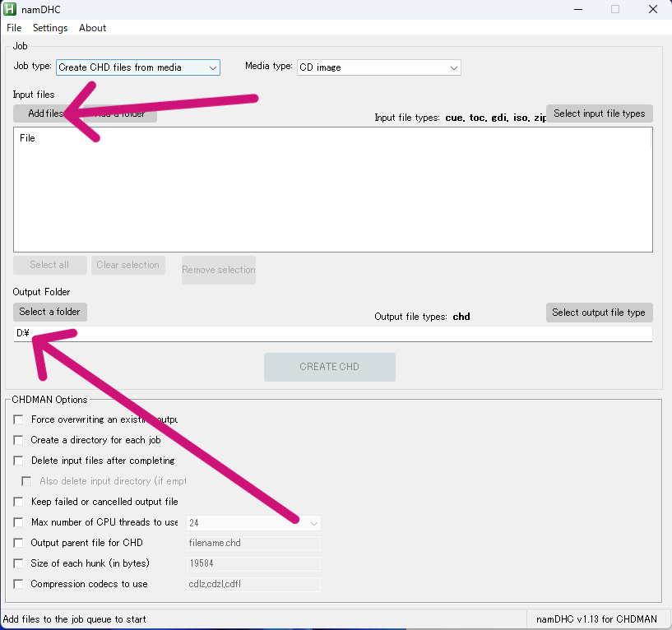Click the Add files button
The image size is (672, 630).
coord(46,113)
